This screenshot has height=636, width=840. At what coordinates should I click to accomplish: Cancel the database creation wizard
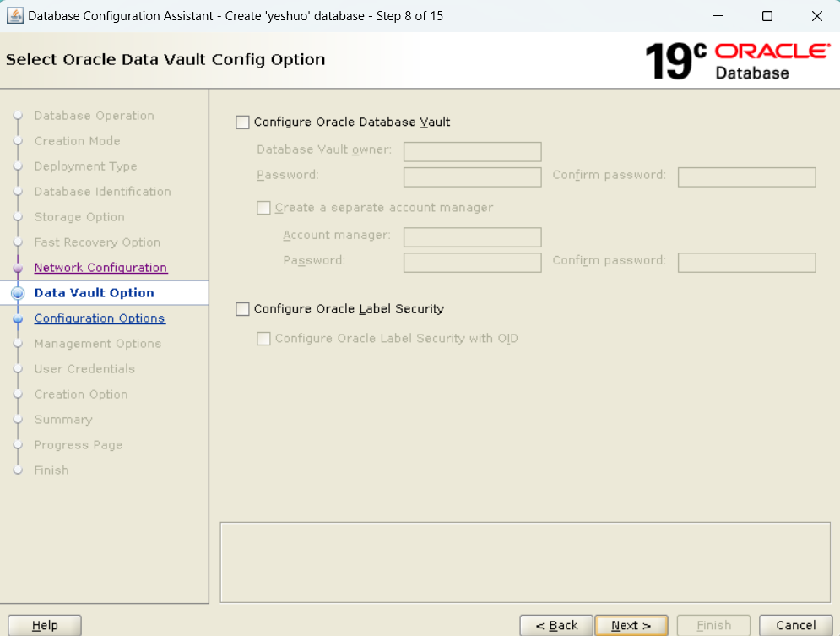795,625
